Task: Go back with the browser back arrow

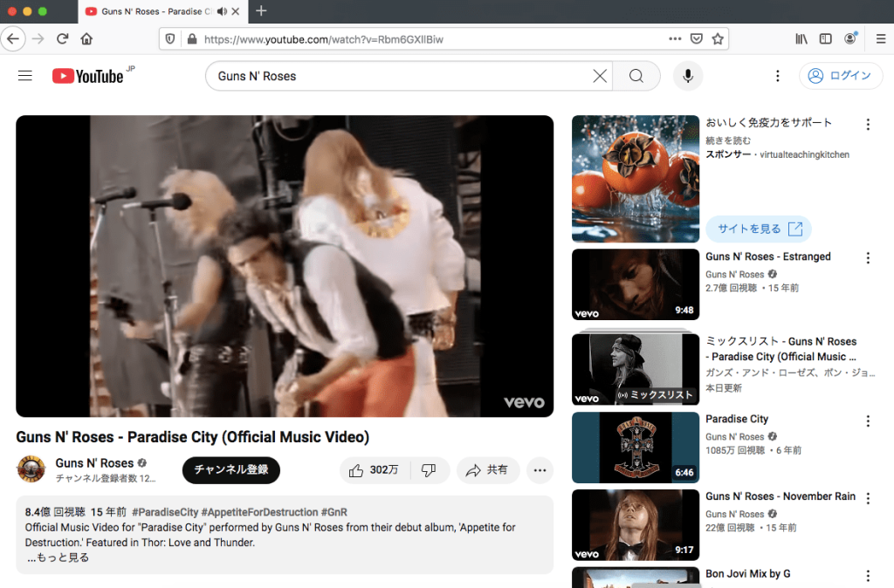Action: [x=13, y=39]
